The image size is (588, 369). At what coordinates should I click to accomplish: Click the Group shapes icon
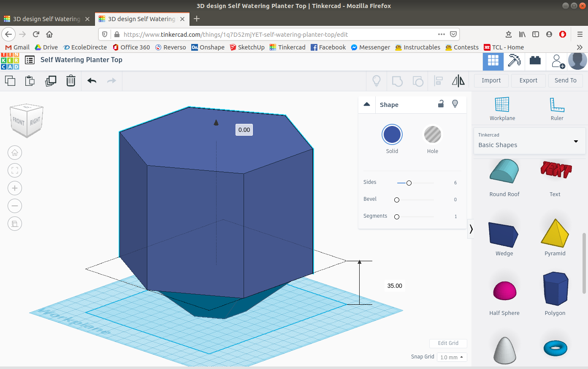click(x=397, y=80)
